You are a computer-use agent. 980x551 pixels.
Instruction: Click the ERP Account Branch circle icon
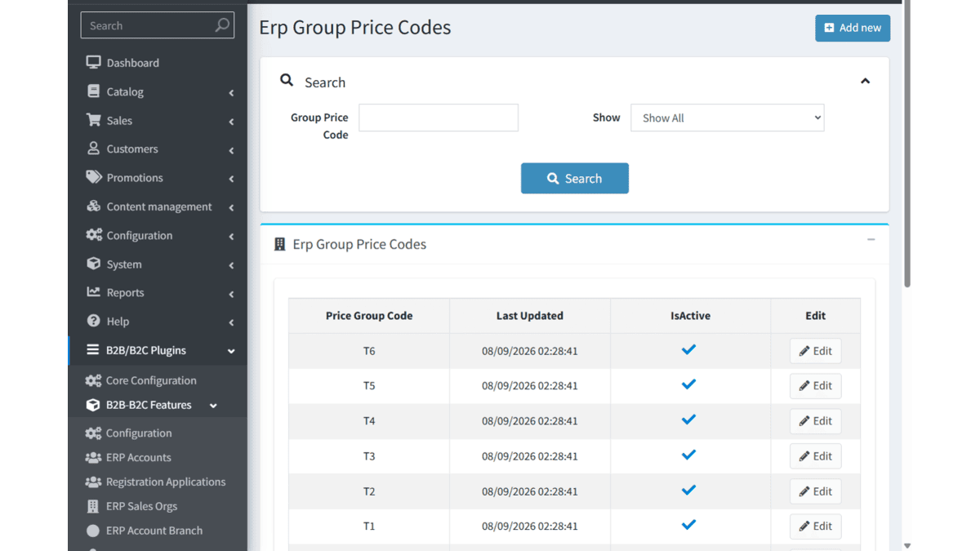pos(93,531)
